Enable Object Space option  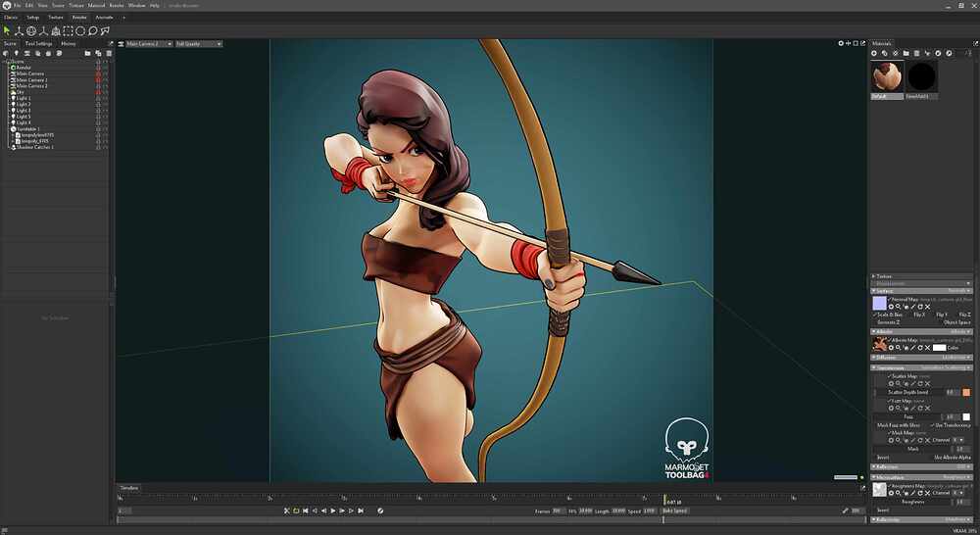click(956, 322)
